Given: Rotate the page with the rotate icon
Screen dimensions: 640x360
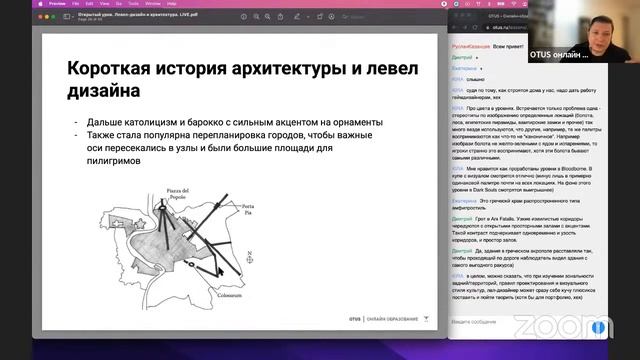Looking at the screenshot, I should [x=320, y=17].
